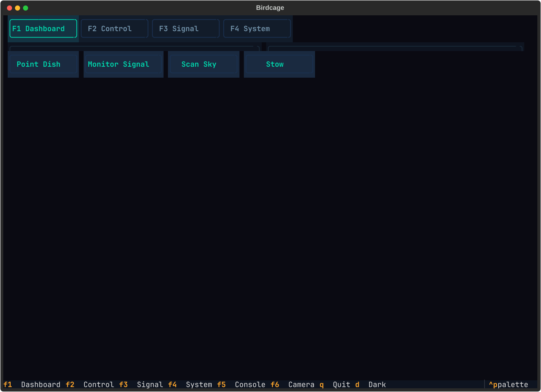Open the F3 Signal tab
541x392 pixels.
[x=185, y=28]
